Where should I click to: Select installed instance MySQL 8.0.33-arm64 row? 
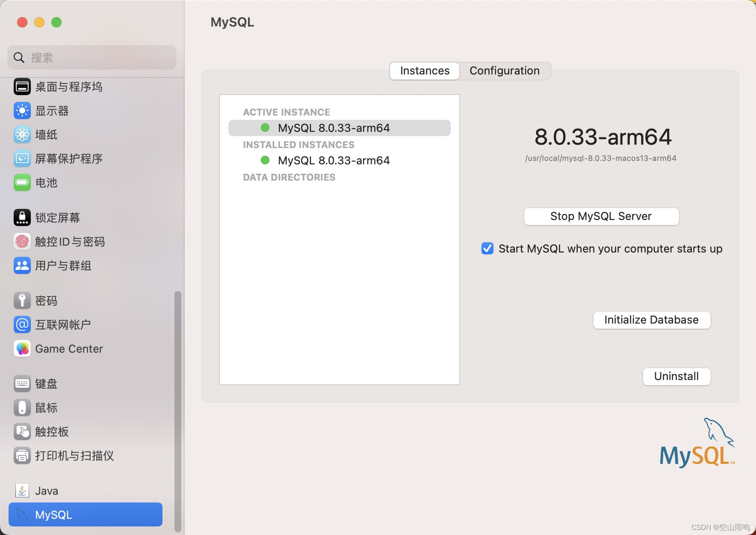coord(340,160)
